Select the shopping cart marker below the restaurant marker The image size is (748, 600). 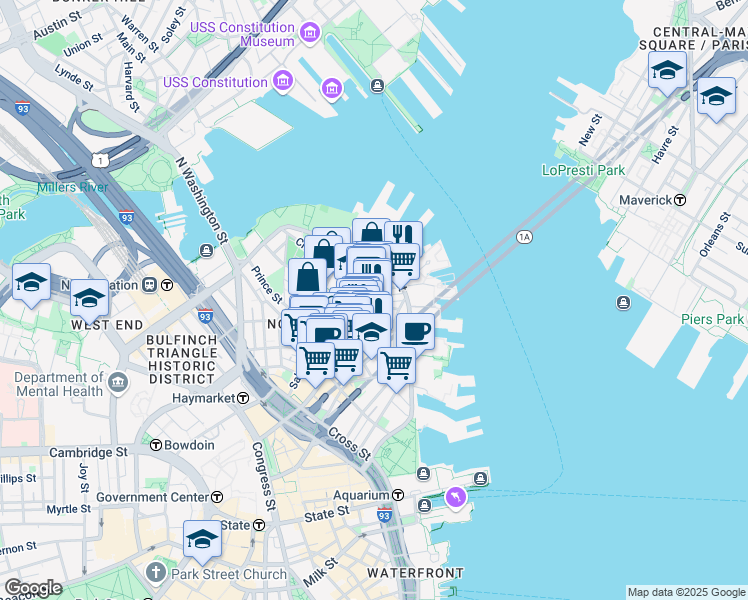[405, 261]
